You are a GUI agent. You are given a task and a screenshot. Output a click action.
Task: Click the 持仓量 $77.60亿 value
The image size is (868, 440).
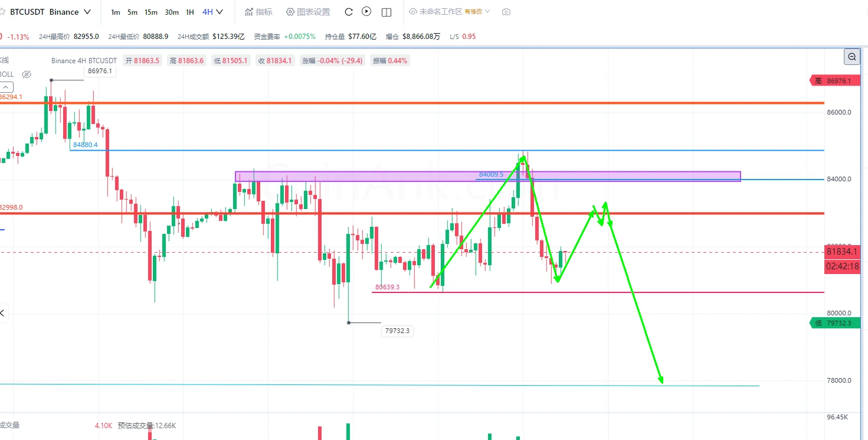pyautogui.click(x=362, y=37)
